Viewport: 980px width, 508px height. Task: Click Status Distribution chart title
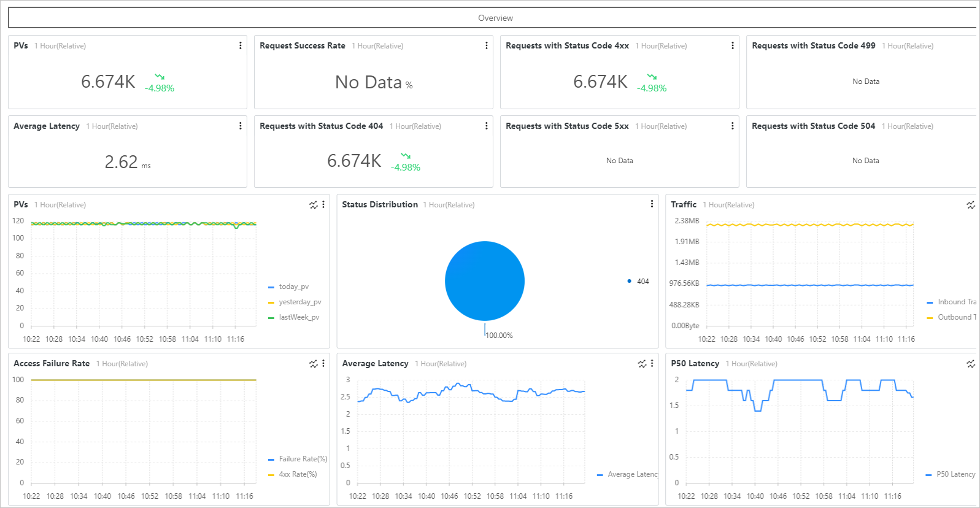point(380,204)
